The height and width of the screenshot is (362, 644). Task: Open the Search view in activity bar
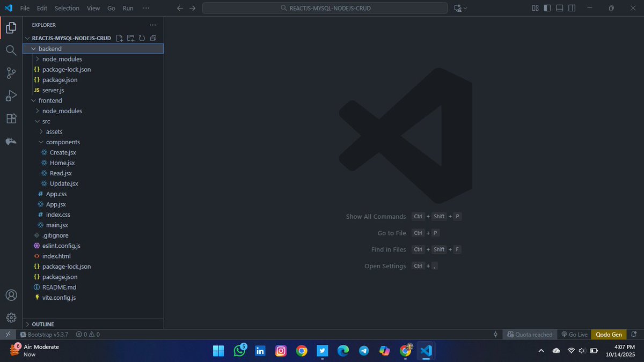coord(11,50)
